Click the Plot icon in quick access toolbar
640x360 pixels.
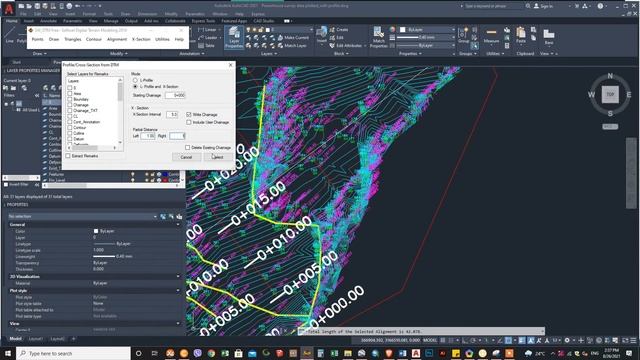click(69, 6)
